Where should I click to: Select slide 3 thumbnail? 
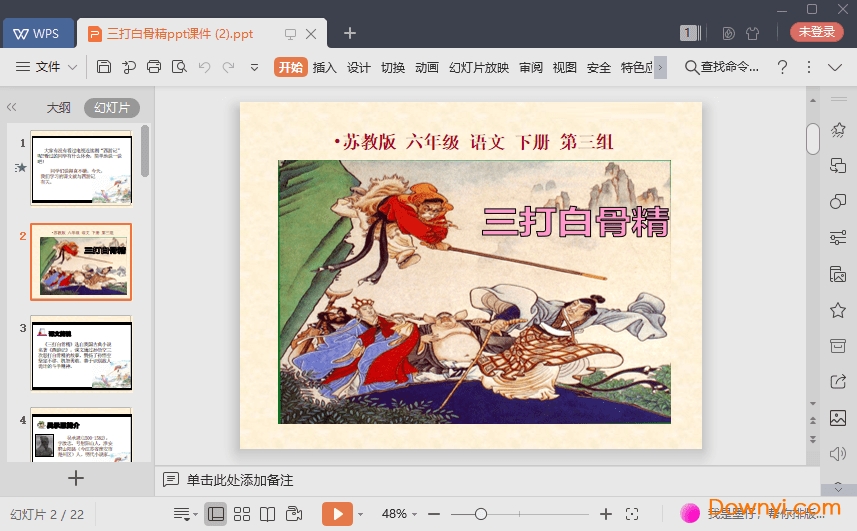pos(81,353)
